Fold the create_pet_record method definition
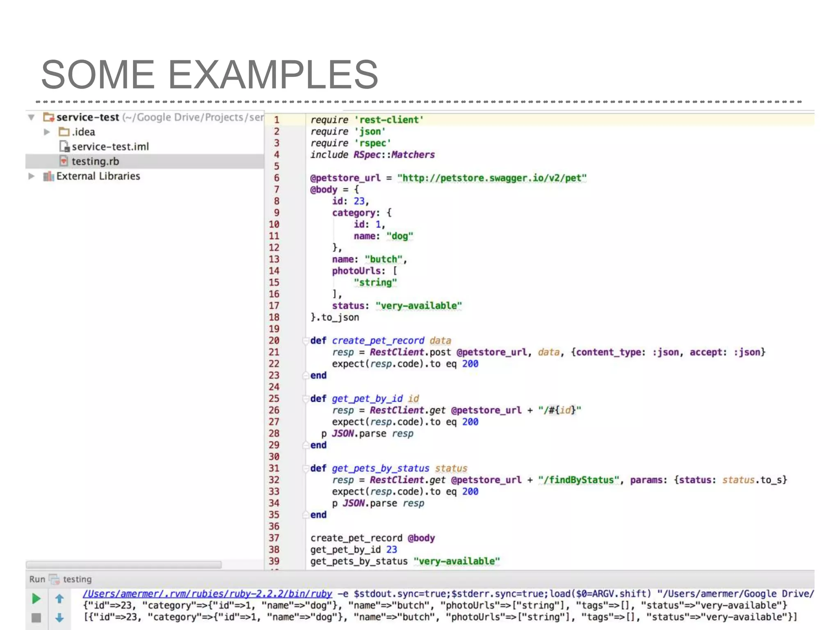Image resolution: width=840 pixels, height=630 pixels. [306, 341]
